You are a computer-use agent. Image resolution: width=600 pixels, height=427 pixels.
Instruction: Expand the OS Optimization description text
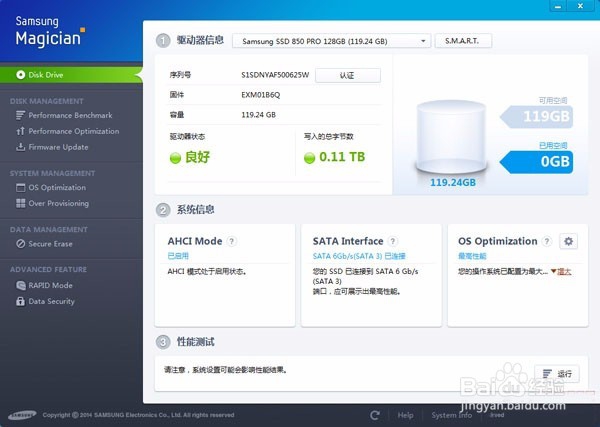click(561, 272)
